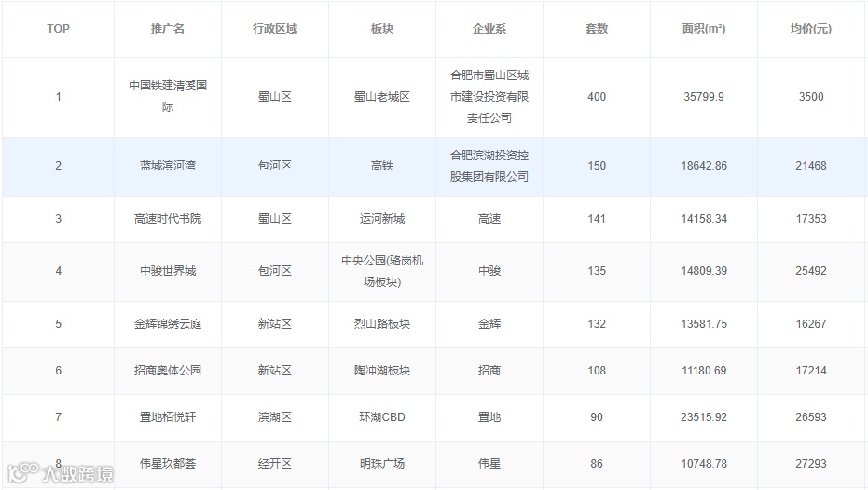Click 明珠广场 cell
The width and height of the screenshot is (868, 490).
click(x=382, y=464)
